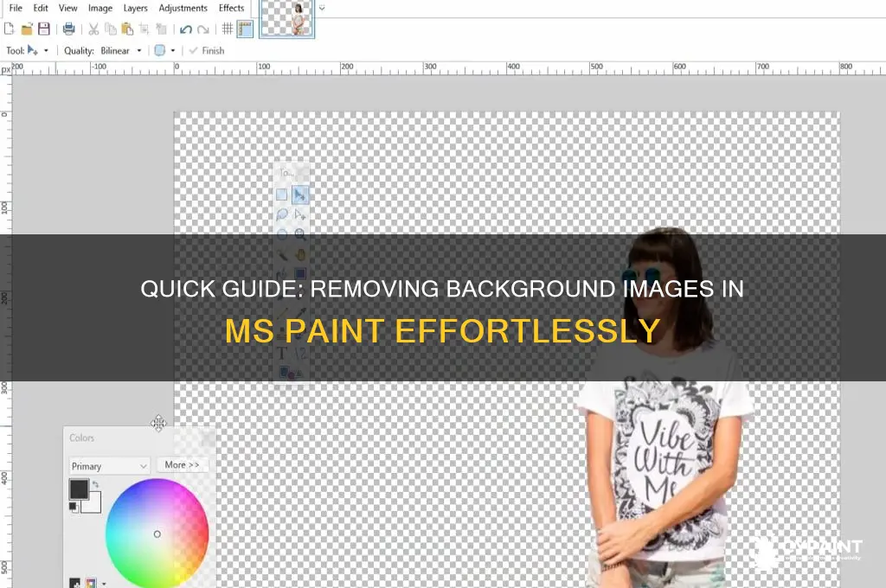Reset colors to black and white
This screenshot has height=588, width=886.
pos(74,507)
